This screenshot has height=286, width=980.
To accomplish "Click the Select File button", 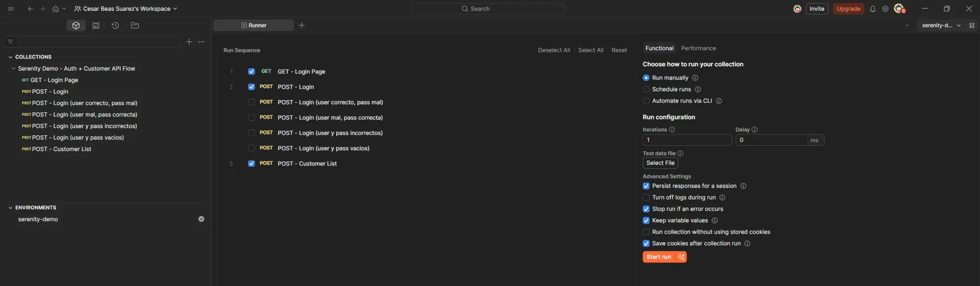I will pos(660,163).
